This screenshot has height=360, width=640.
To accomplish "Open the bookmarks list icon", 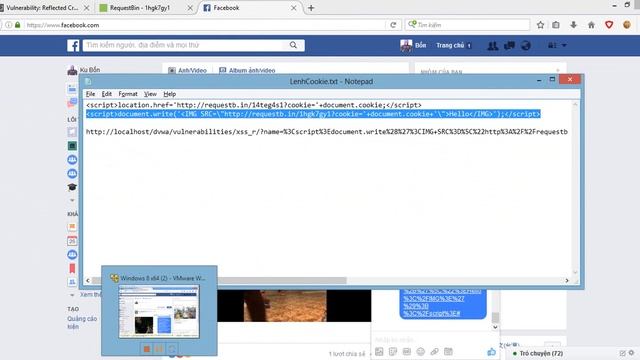I will click(556, 25).
